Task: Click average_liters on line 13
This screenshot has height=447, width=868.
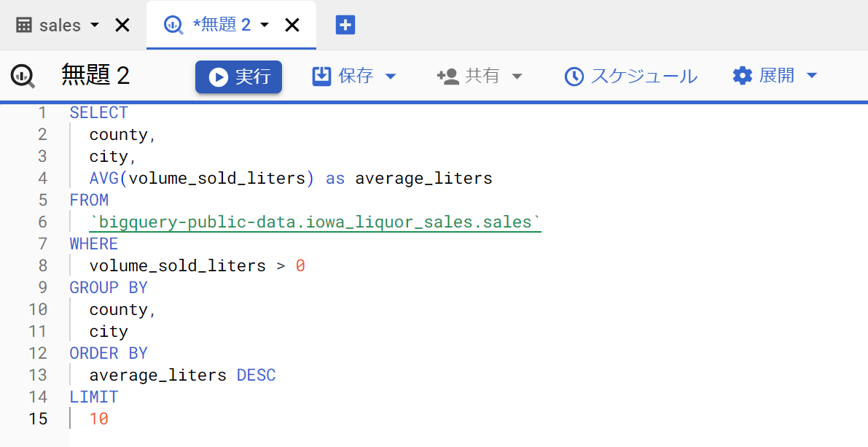Action: pyautogui.click(x=157, y=375)
